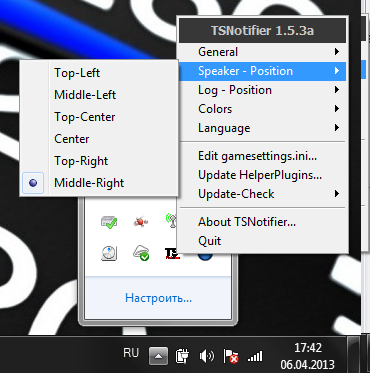Viewport: 370px width, 373px height.
Task: Click the green antenna tray icon
Action: tap(171, 221)
